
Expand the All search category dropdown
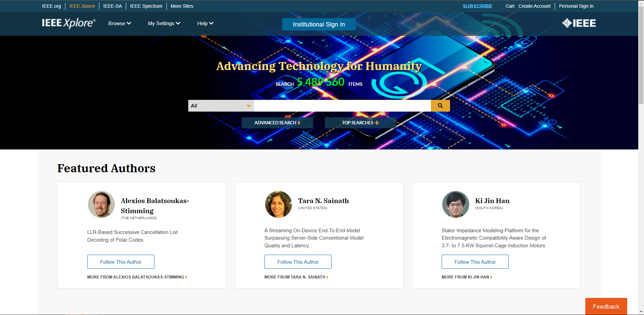pos(221,106)
